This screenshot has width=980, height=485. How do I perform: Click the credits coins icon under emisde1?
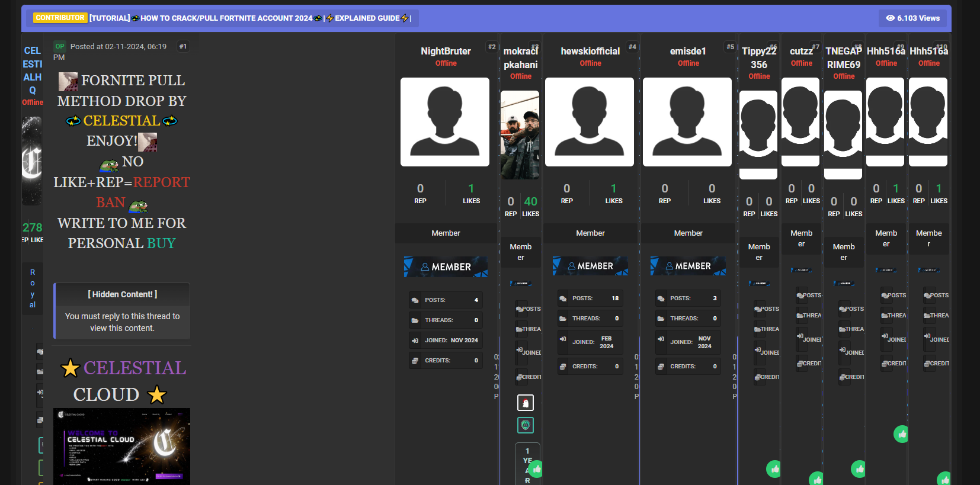tap(661, 367)
